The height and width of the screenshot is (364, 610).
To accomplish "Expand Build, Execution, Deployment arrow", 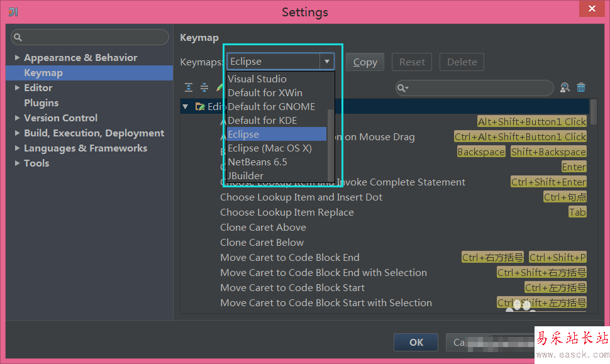I will click(17, 133).
